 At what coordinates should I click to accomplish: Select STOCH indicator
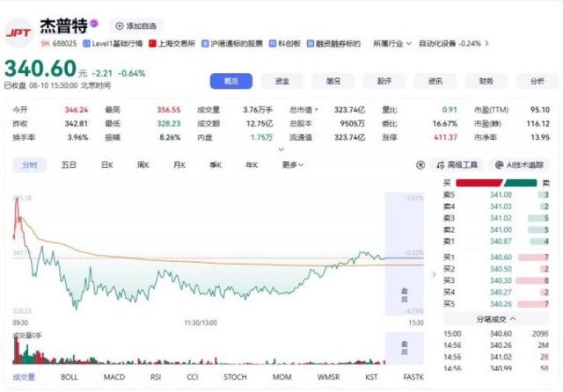pos(235,377)
